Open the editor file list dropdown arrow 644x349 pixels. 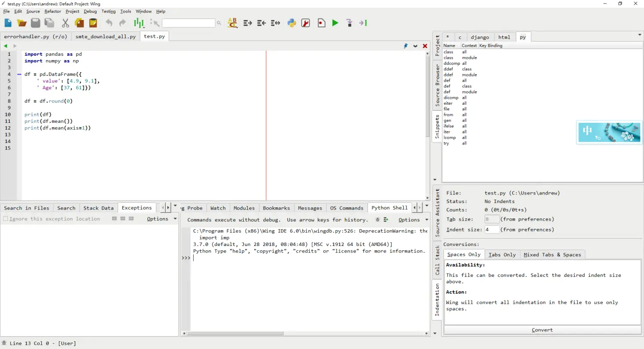[x=415, y=46]
